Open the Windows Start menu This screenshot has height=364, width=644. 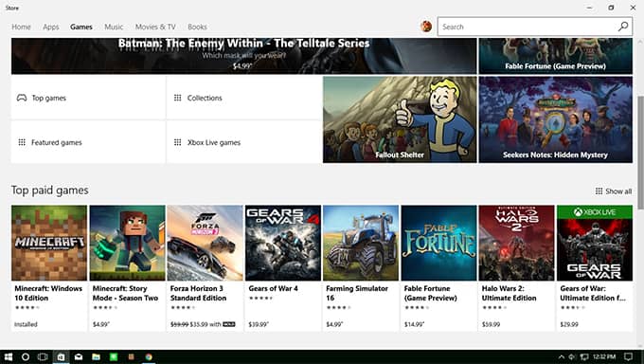click(9, 356)
